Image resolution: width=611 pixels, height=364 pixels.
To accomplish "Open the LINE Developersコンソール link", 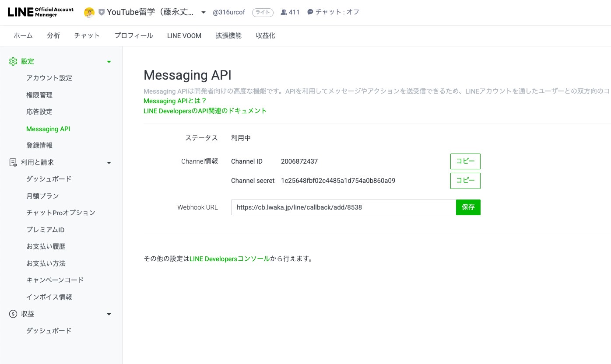I will click(x=230, y=259).
